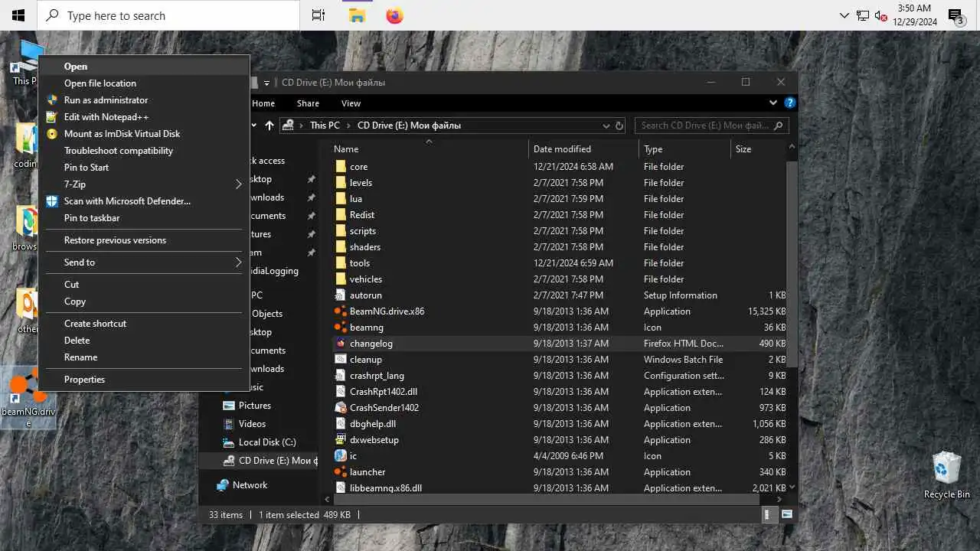Launch File Explorer from the taskbar
This screenshot has width=980, height=551.
coord(357,15)
